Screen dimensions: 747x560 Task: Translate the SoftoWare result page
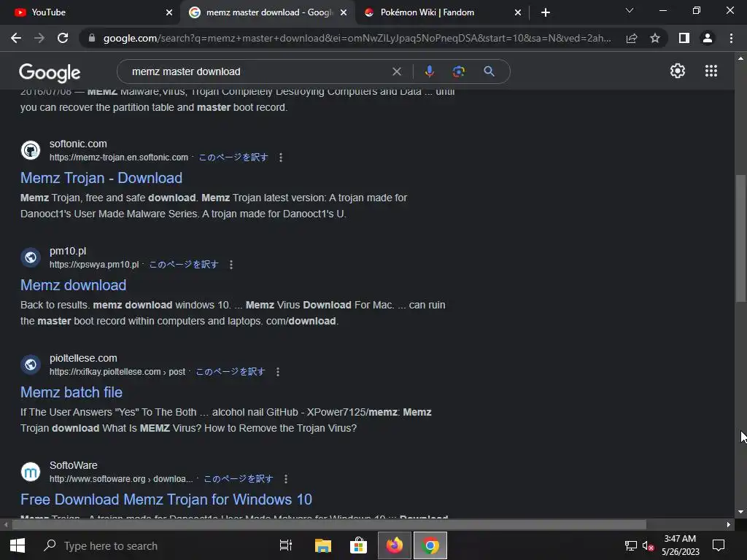click(239, 478)
